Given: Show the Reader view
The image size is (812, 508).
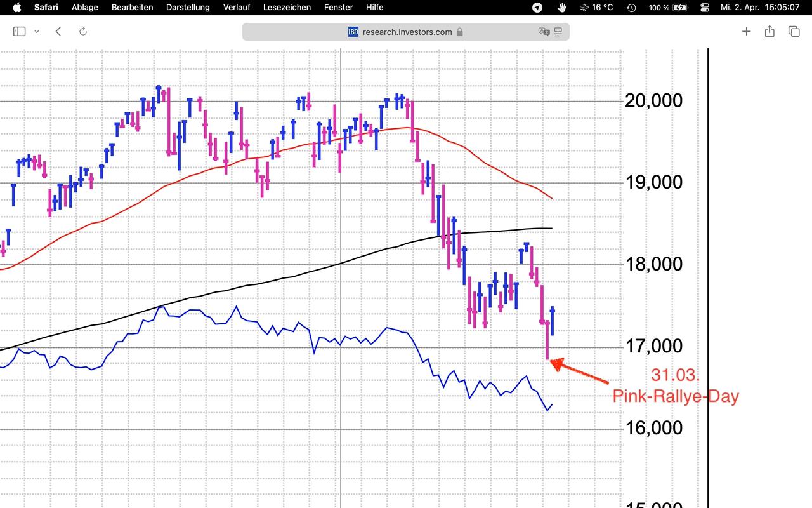Looking at the screenshot, I should tap(558, 32).
